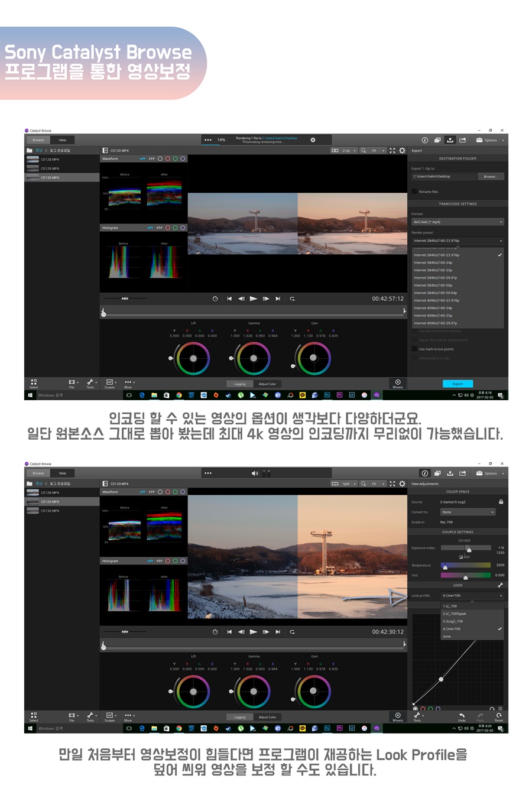Click the Copy clips icon in Export window toolbar

437,140
